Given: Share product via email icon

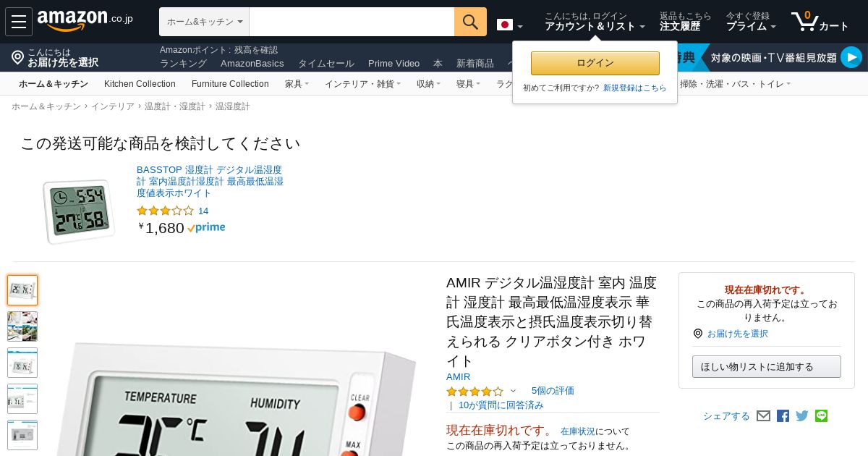Looking at the screenshot, I should click(763, 415).
